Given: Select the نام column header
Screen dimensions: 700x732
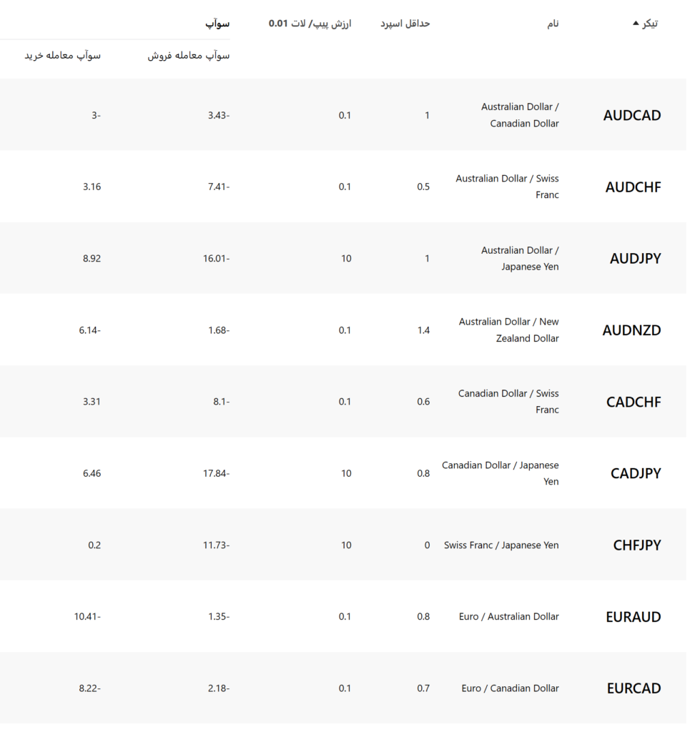Looking at the screenshot, I should [x=553, y=24].
